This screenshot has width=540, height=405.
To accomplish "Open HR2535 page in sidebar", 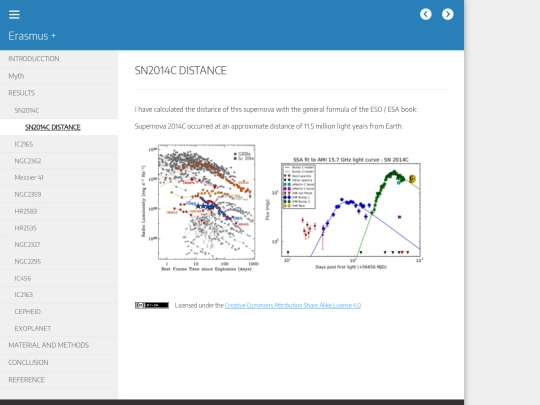I will click(59, 228).
